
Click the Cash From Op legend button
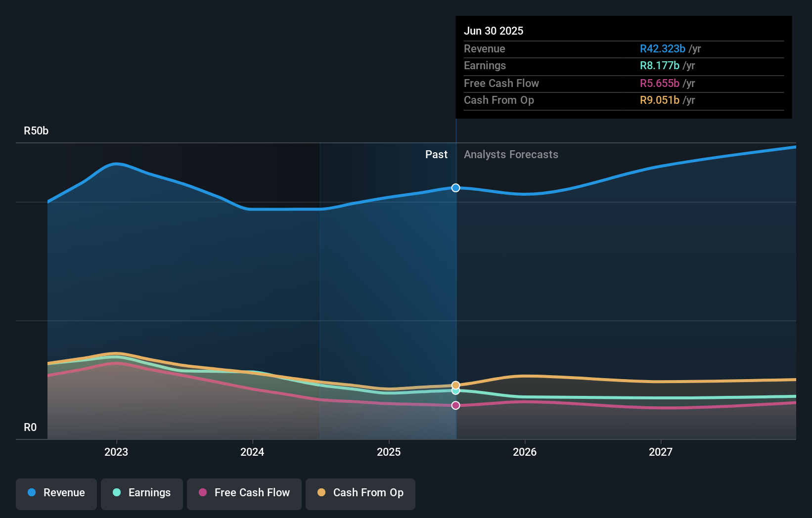(360, 494)
